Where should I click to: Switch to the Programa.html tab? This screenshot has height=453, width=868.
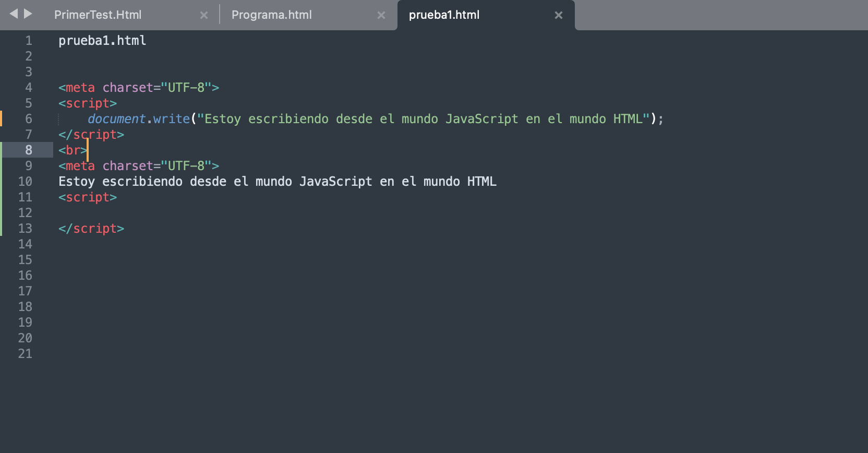[272, 15]
